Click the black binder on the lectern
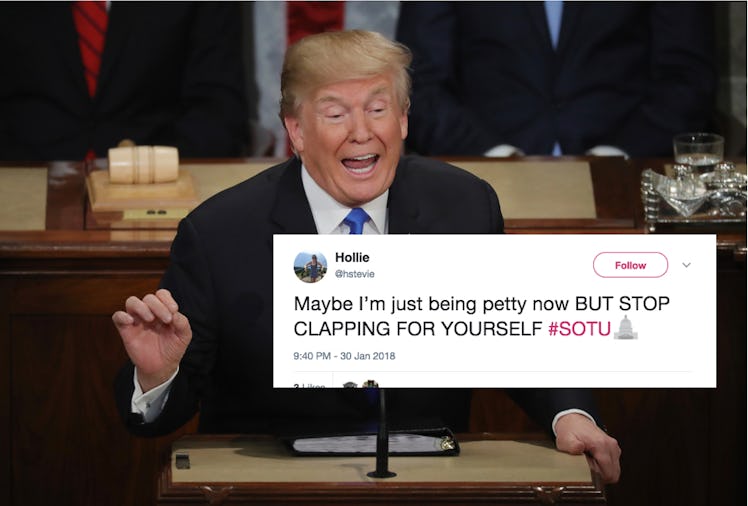748x506 pixels. [x=374, y=442]
